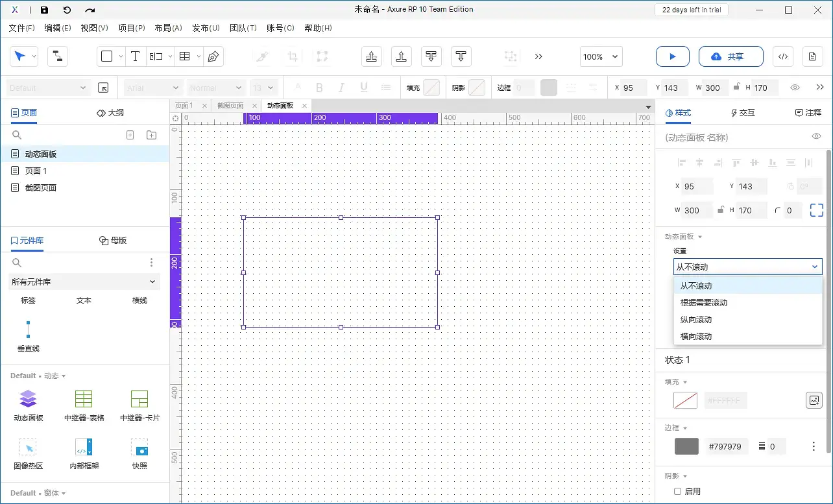
Task: Pick the 垂直线 vertical line widget
Action: [28, 335]
